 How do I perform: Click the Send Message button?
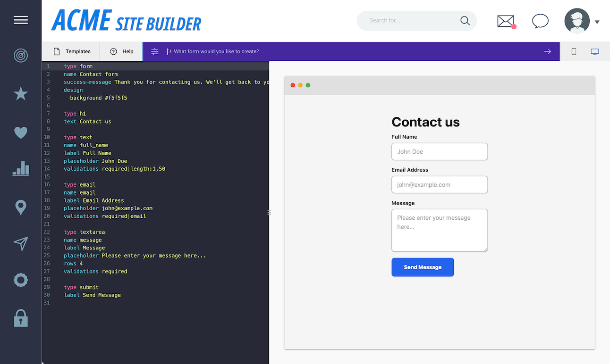(x=423, y=267)
